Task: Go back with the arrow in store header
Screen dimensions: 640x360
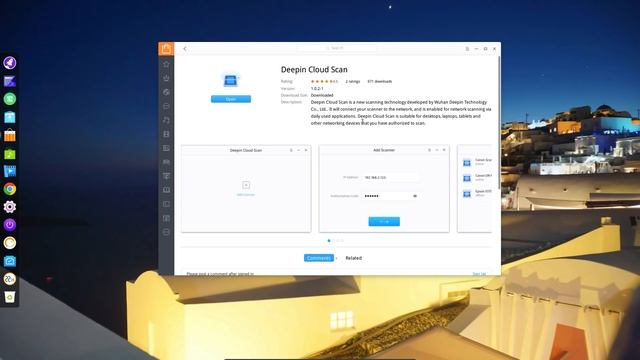Action: point(185,49)
